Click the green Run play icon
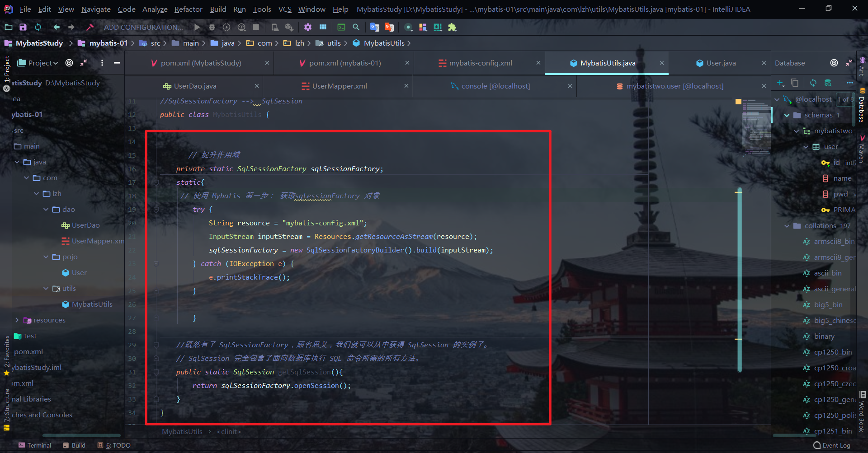 point(197,27)
